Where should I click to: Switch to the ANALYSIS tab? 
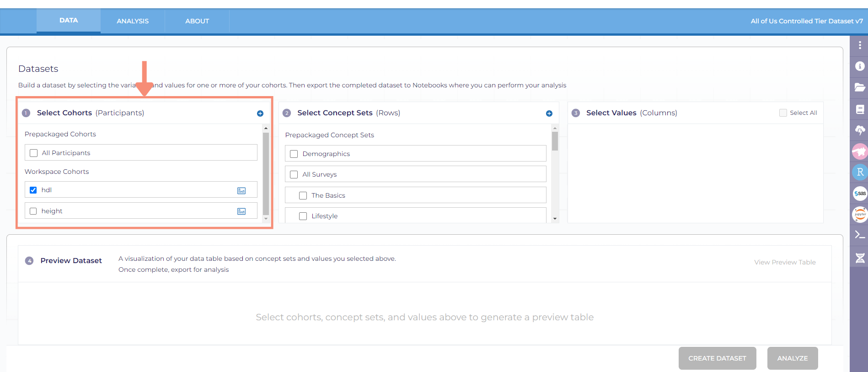(133, 21)
